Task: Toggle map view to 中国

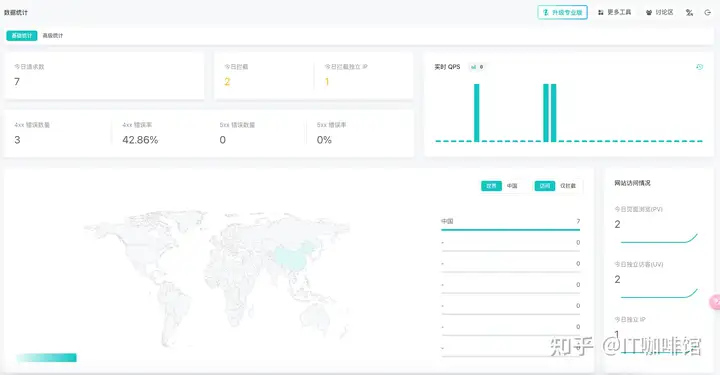Action: click(x=512, y=186)
